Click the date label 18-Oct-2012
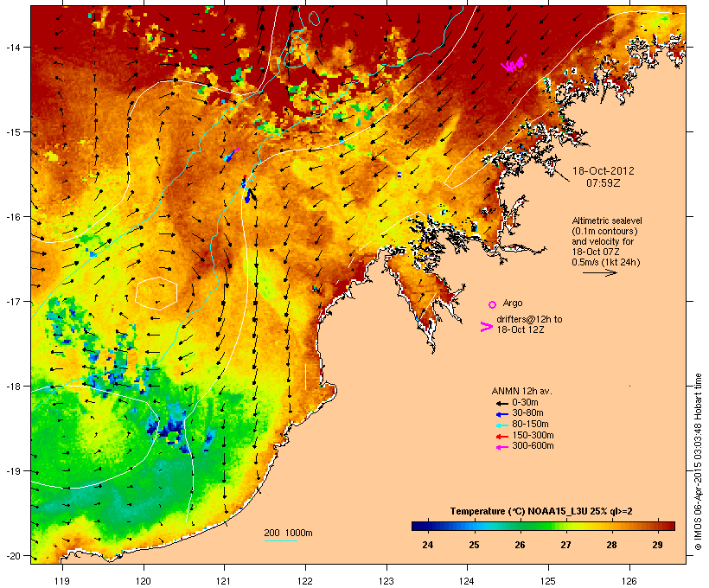 tap(604, 171)
